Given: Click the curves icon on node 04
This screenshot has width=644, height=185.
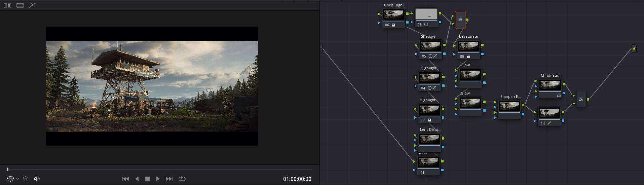Looking at the screenshot, I should tap(434, 88).
